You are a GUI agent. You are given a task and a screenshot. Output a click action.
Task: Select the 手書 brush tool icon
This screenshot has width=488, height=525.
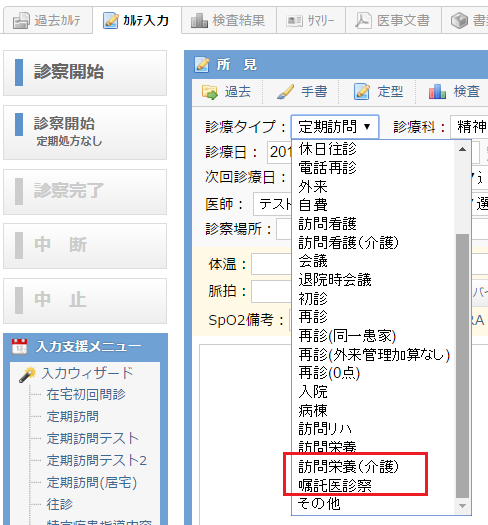[x=286, y=92]
